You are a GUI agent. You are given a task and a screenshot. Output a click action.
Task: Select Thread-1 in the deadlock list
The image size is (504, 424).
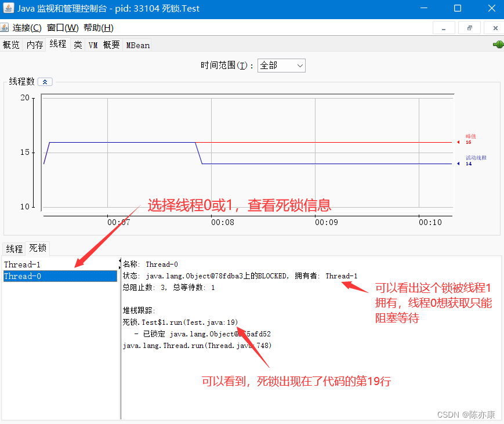(60, 264)
